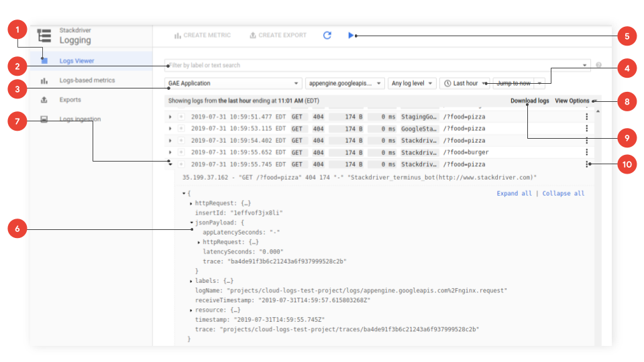The width and height of the screenshot is (644, 362).
Task: Open the more menu for the 10:59:54.402 row
Action: coord(586,140)
